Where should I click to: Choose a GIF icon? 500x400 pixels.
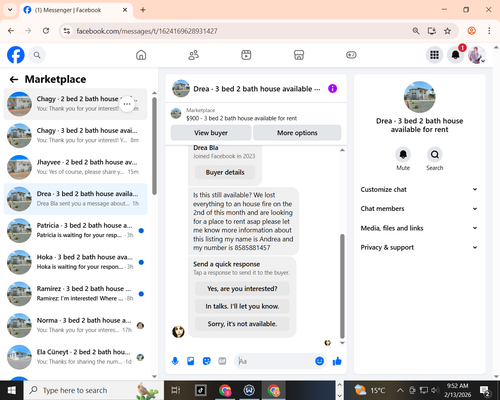click(x=222, y=361)
